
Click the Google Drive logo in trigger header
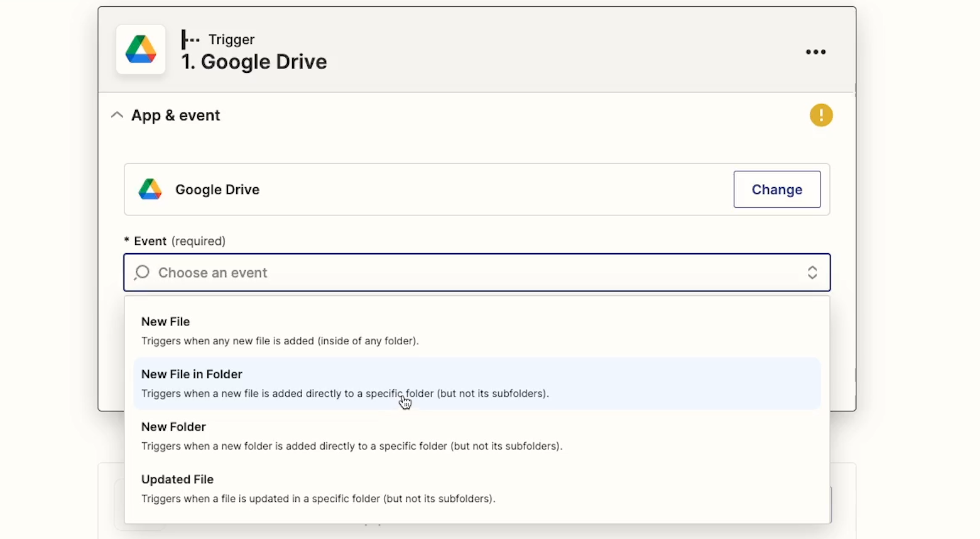pos(141,50)
